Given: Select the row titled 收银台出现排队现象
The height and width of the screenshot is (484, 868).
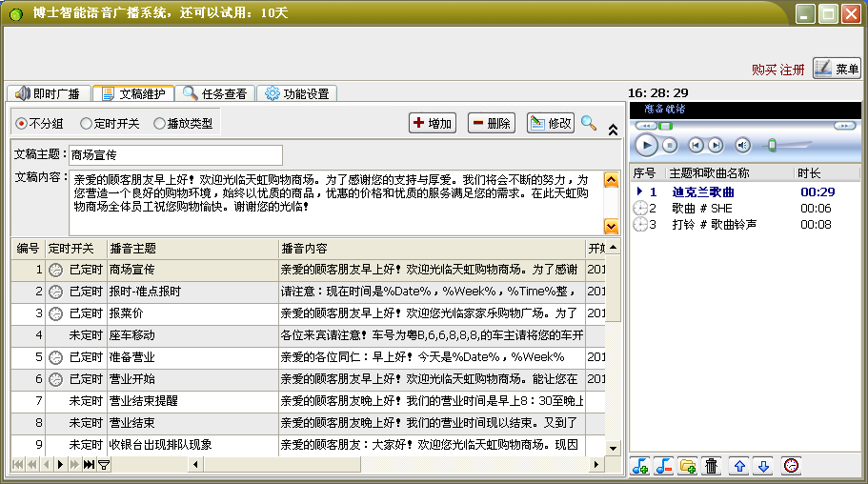Looking at the screenshot, I should pos(308,445).
